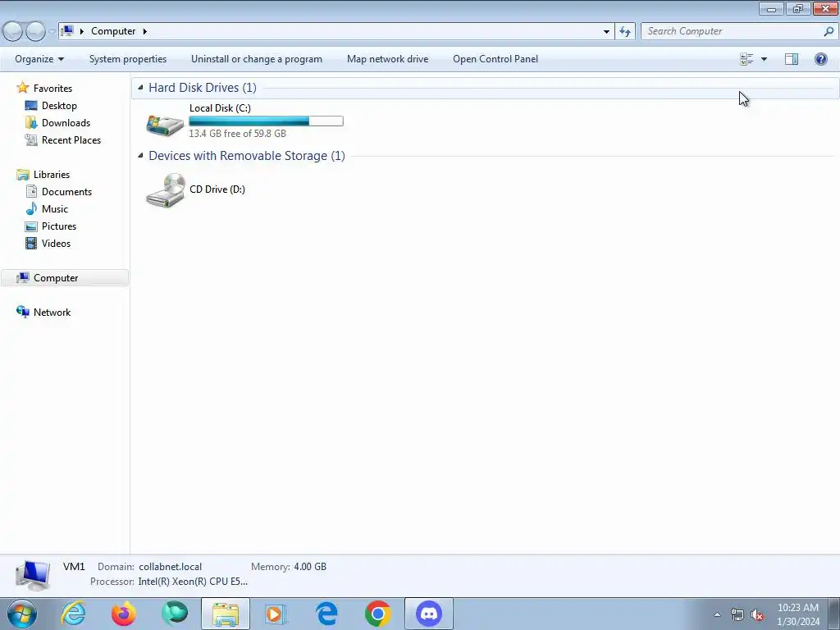
Task: Click the Intel Xeon processor value
Action: coord(193,582)
